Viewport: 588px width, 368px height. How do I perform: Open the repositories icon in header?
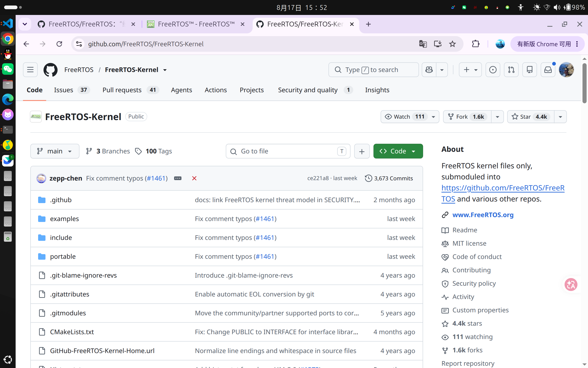(530, 70)
